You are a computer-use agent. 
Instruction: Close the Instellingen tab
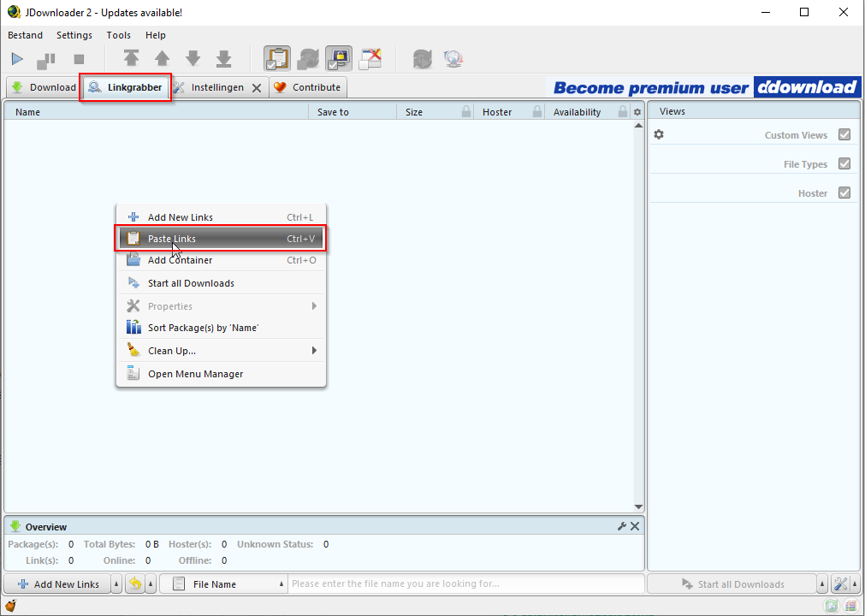[x=257, y=87]
